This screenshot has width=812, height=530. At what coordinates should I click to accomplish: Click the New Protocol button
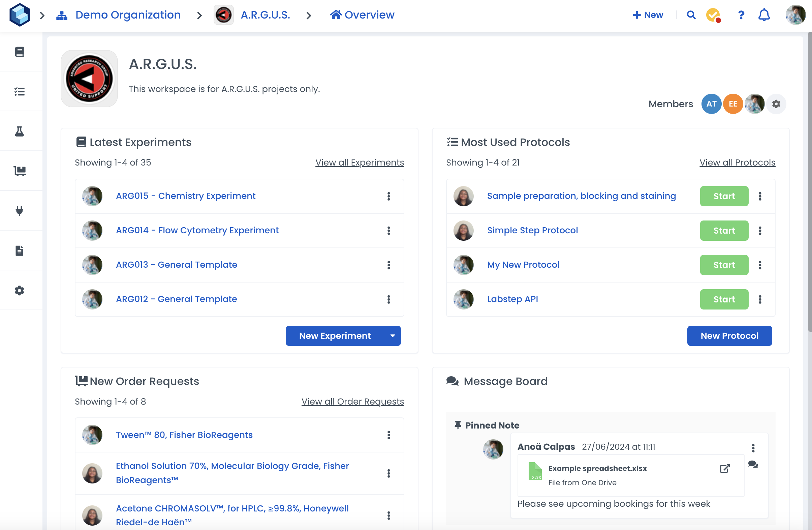tap(729, 336)
